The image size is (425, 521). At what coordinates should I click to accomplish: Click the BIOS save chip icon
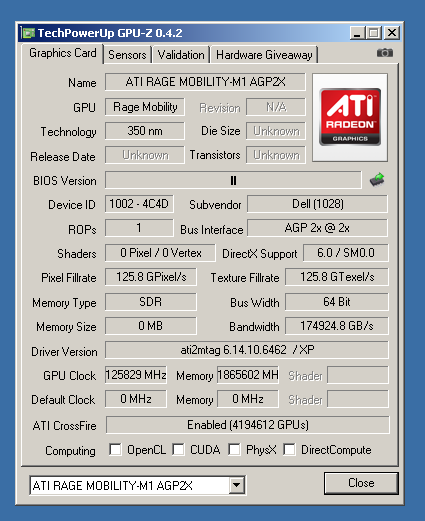(377, 180)
